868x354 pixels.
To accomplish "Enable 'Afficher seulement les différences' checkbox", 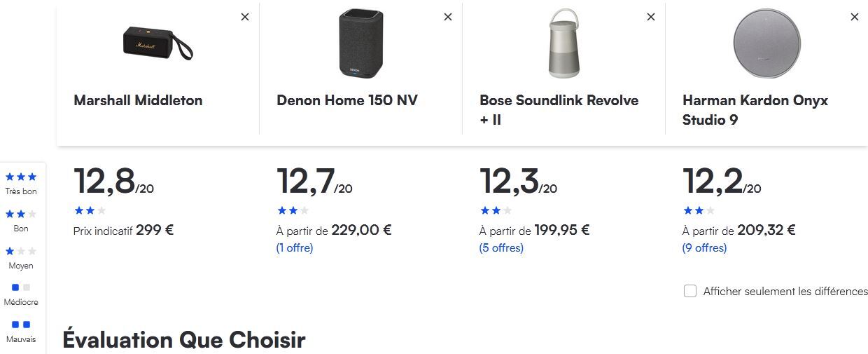I will (690, 291).
